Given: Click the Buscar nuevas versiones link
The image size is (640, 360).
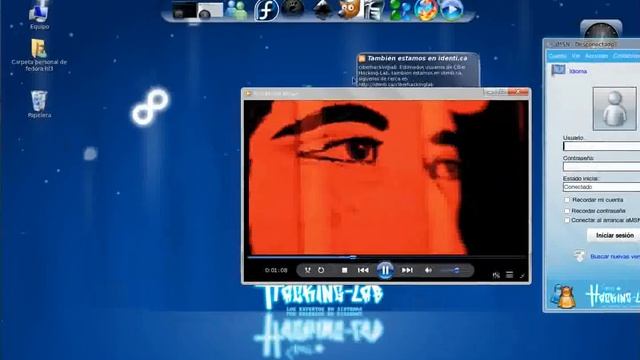Looking at the screenshot, I should point(615,257).
